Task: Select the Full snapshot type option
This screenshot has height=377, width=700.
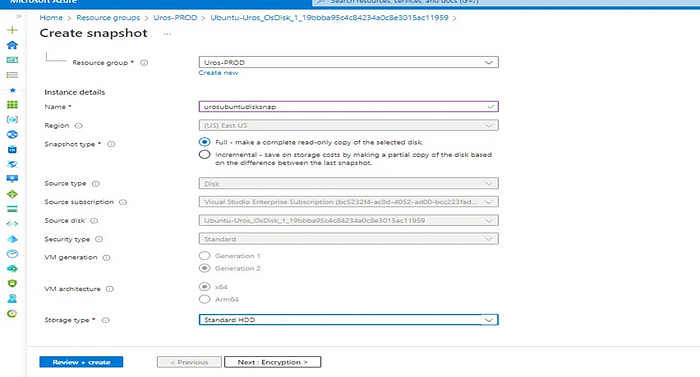Action: tap(204, 142)
